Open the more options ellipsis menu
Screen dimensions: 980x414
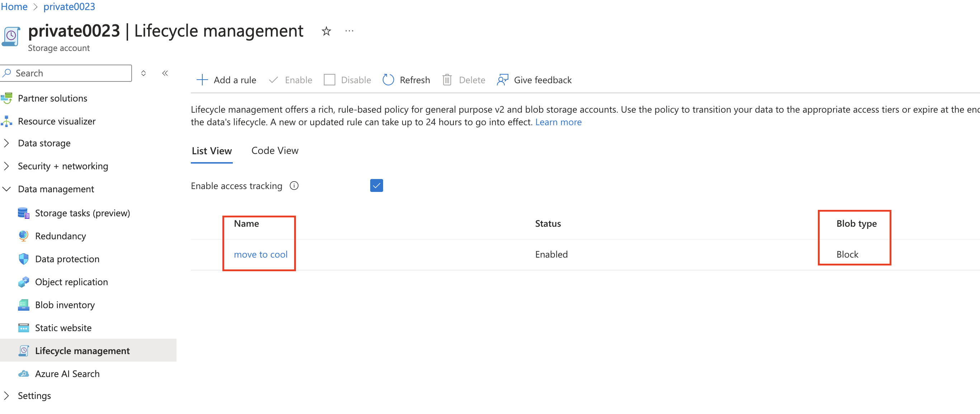pos(349,31)
